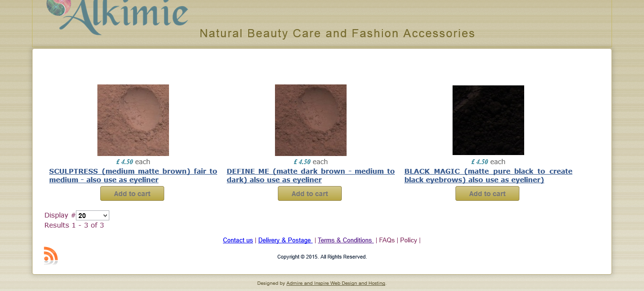This screenshot has height=291, width=644.
Task: Add SCULPTRESS to cart
Action: [132, 194]
